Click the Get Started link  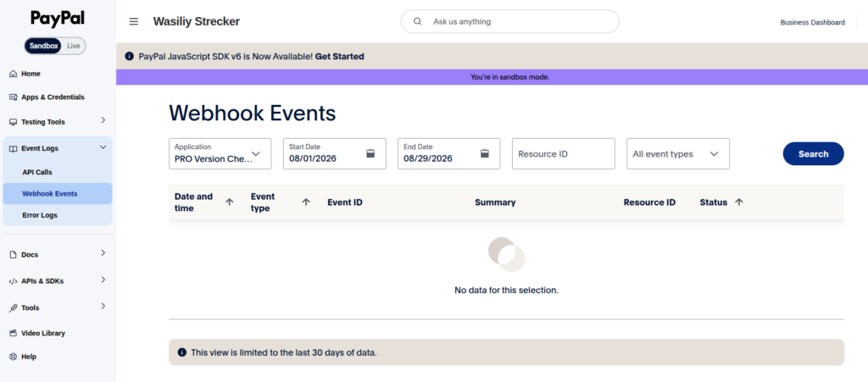pyautogui.click(x=340, y=57)
